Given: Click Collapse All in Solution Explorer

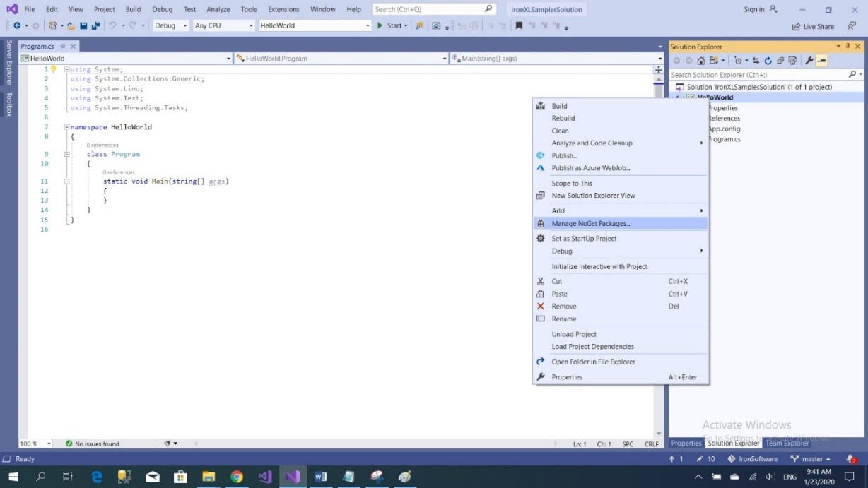Looking at the screenshot, I should [x=780, y=61].
